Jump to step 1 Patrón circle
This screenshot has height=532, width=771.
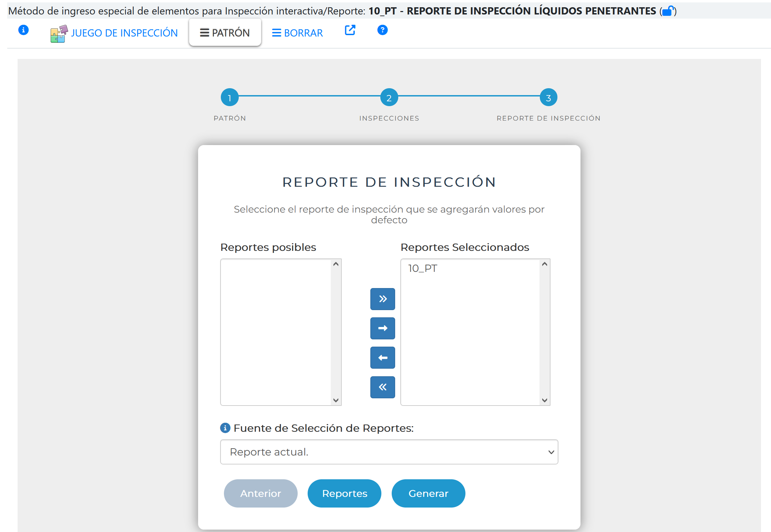(229, 98)
